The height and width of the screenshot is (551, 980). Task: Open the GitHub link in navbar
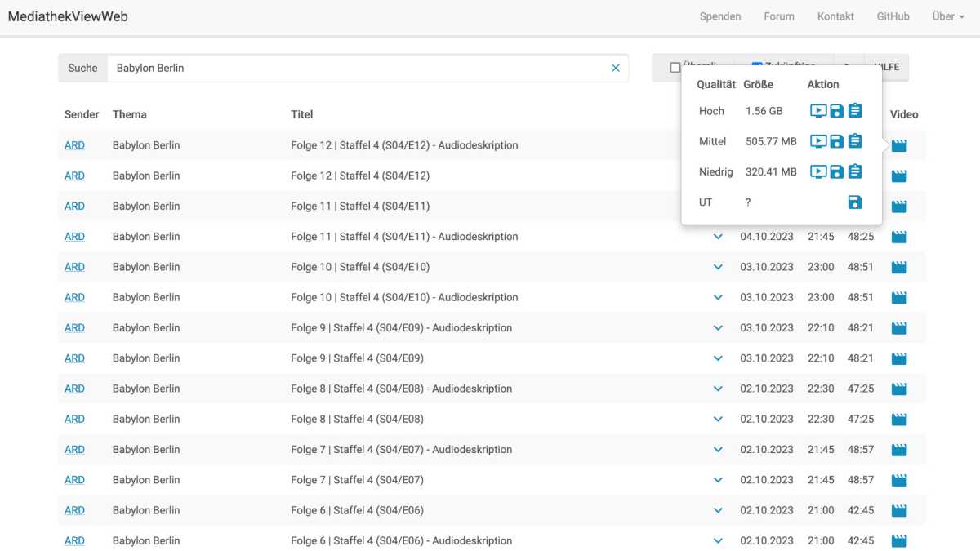point(893,16)
